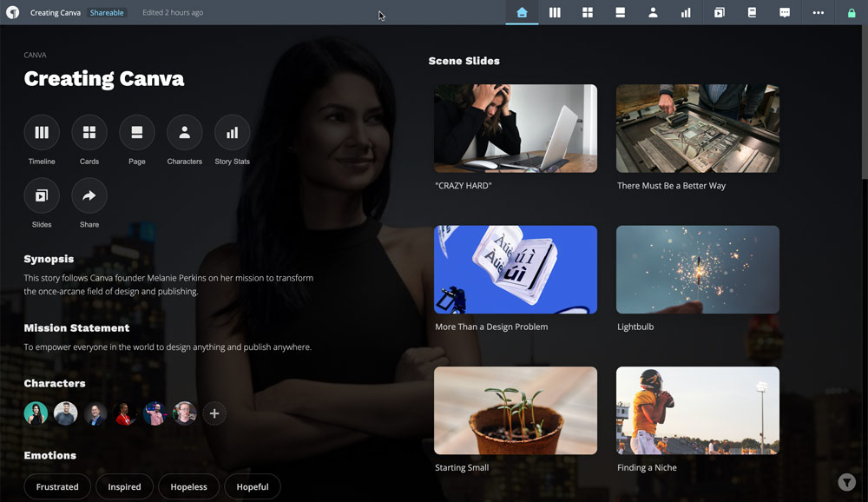Click the green lock icon
Image resolution: width=868 pixels, height=502 pixels.
coord(852,12)
